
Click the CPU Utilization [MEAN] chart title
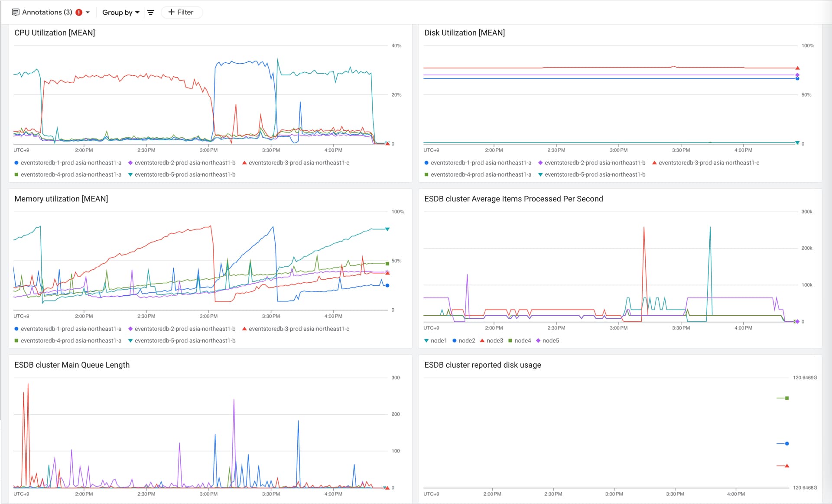55,33
